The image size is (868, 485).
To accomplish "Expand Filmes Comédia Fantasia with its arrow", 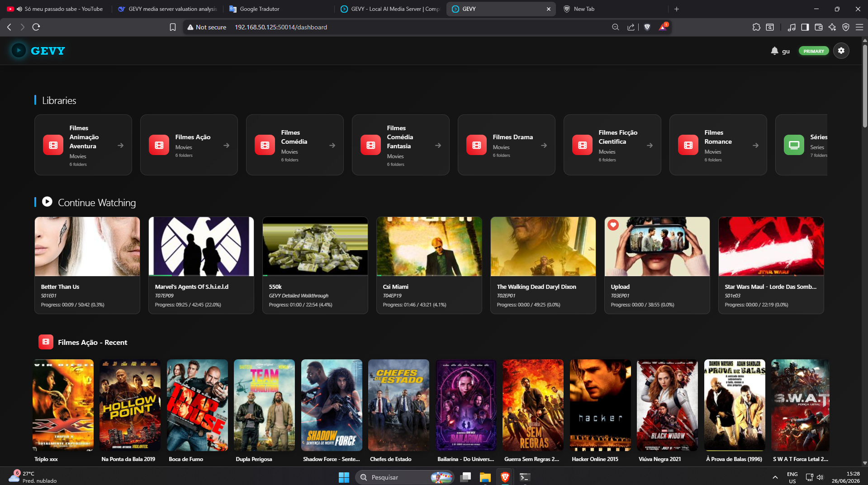I will (x=438, y=145).
